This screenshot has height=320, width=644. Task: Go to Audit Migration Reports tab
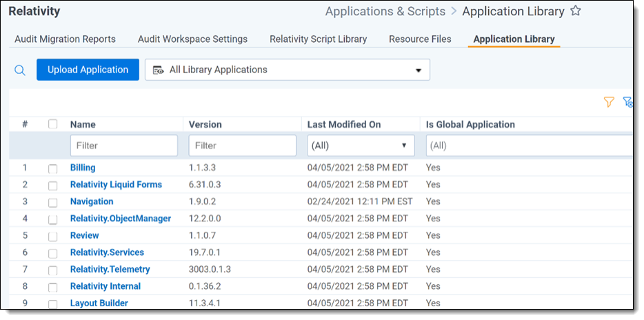[65, 39]
